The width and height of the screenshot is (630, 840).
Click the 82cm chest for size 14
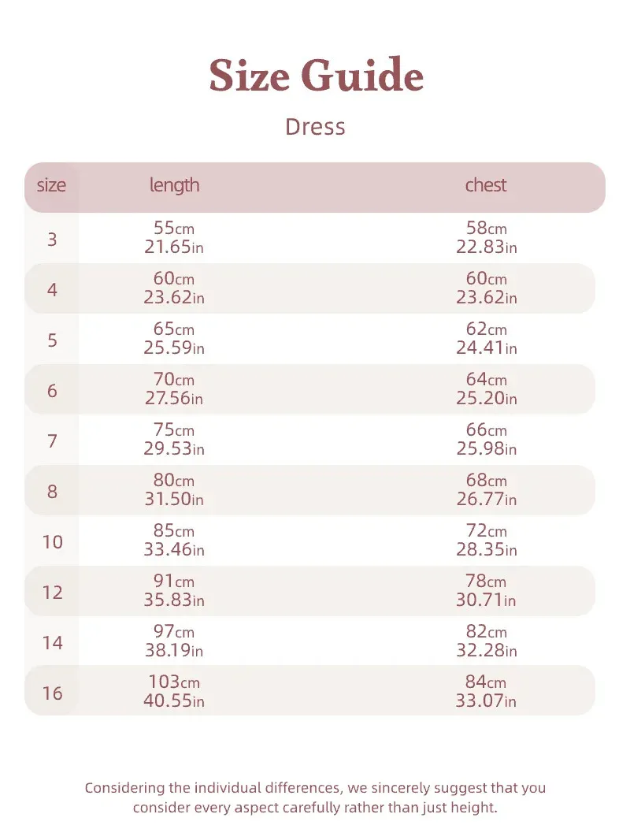486,632
